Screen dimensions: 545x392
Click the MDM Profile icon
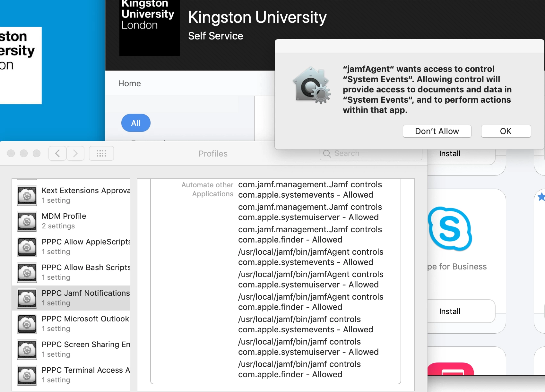pos(27,221)
